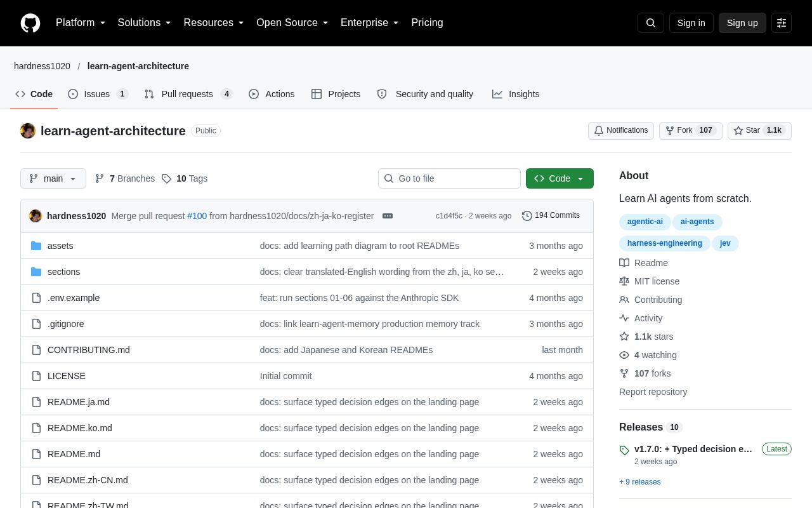Image resolution: width=812 pixels, height=508 pixels.
Task: Focus the Go to file search field
Action: point(449,178)
